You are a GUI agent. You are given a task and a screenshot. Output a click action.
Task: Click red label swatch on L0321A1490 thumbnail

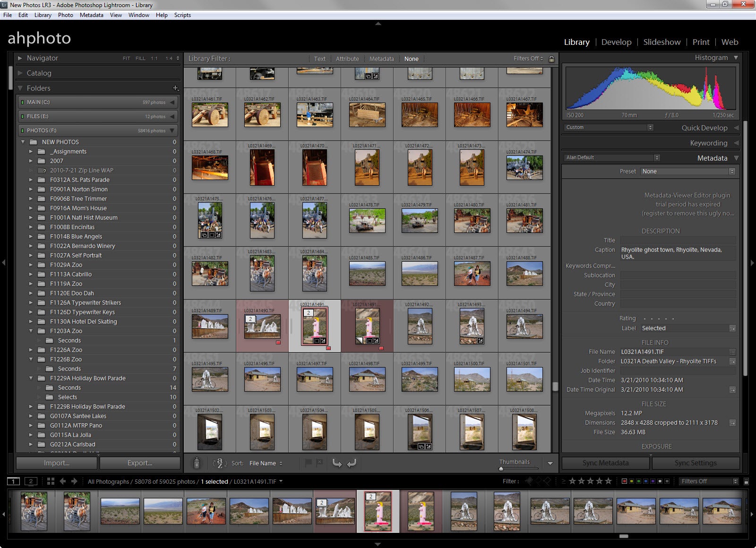(278, 343)
